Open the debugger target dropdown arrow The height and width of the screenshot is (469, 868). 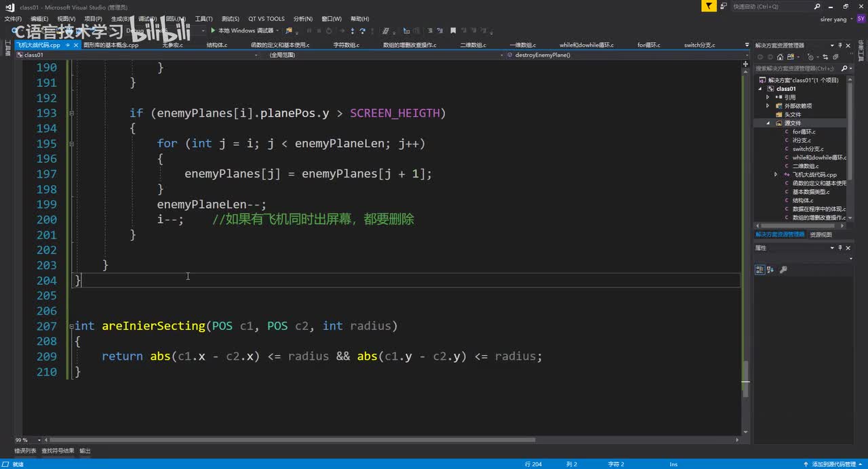pos(279,30)
